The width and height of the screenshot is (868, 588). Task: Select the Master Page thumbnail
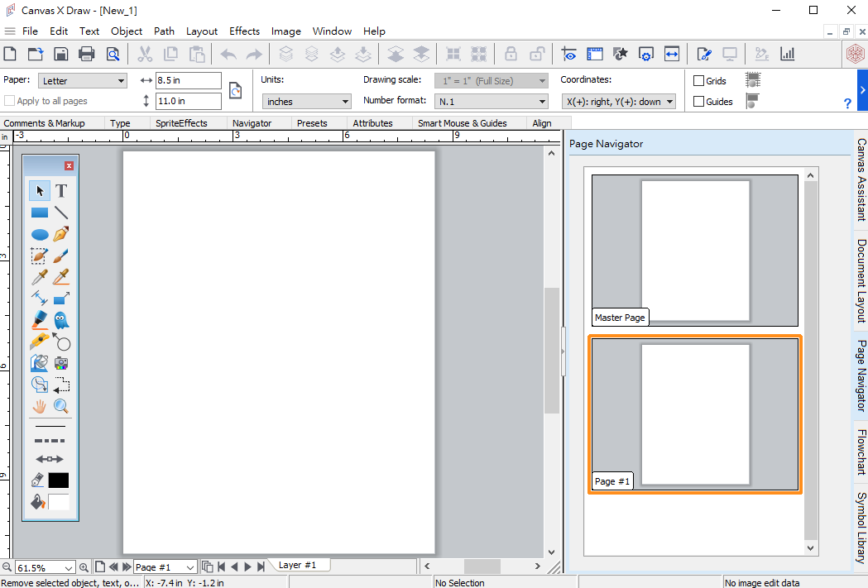tap(695, 251)
